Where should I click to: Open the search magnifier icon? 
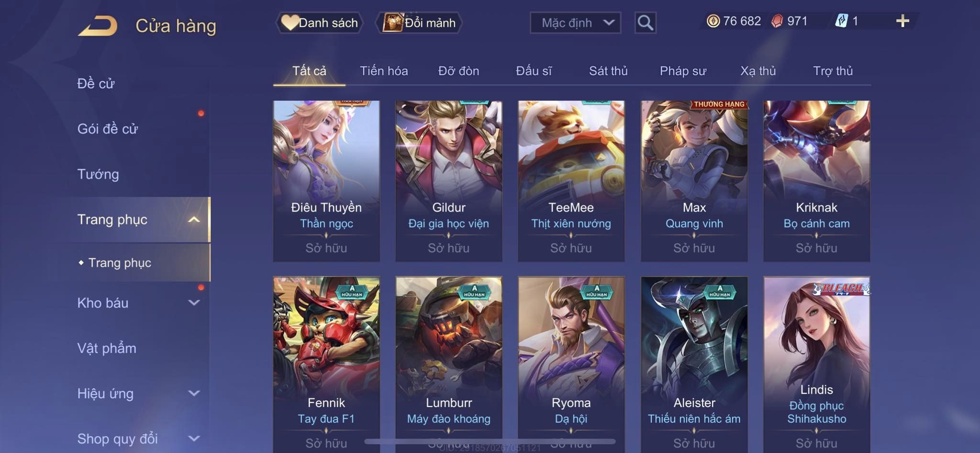[x=645, y=23]
